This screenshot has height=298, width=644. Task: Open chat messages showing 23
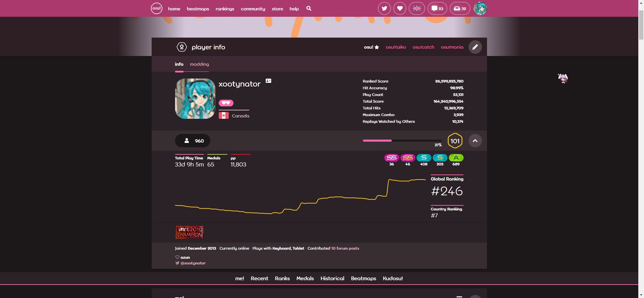click(x=437, y=8)
